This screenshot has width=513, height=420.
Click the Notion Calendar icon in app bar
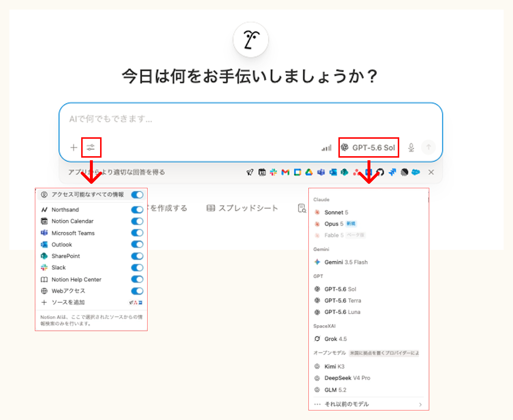pos(262,172)
